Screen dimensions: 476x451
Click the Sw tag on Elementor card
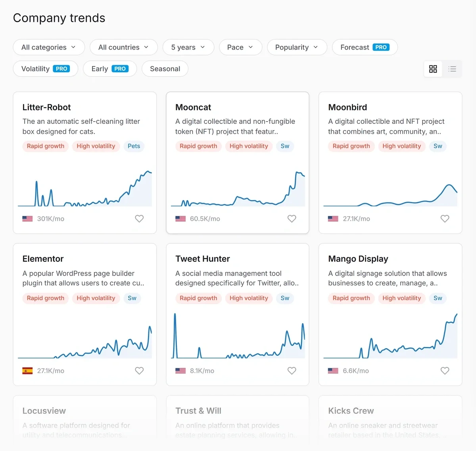coord(132,298)
